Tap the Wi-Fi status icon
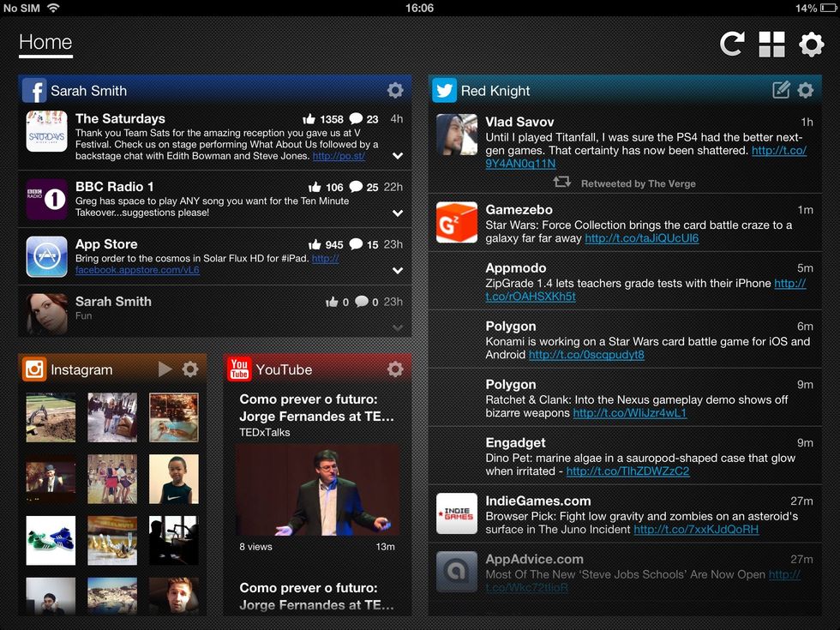The image size is (840, 630). click(x=53, y=8)
